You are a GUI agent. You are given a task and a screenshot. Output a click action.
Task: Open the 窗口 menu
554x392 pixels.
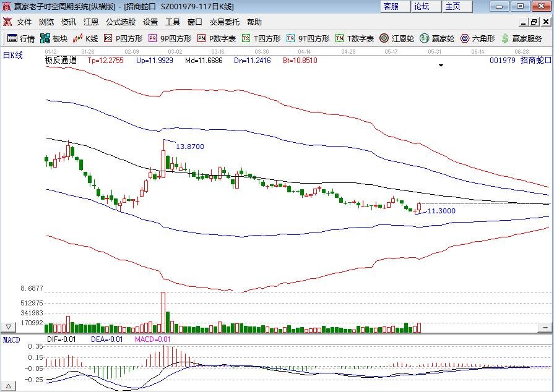coord(195,22)
